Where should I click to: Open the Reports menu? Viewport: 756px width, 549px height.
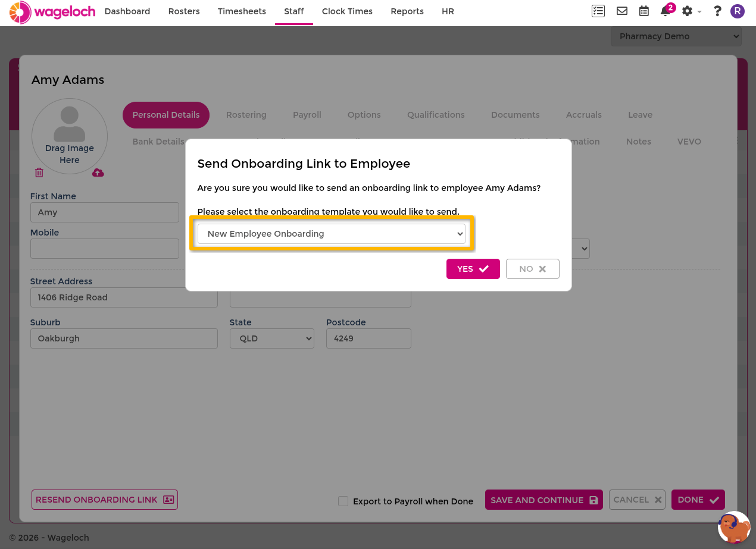[x=407, y=11]
